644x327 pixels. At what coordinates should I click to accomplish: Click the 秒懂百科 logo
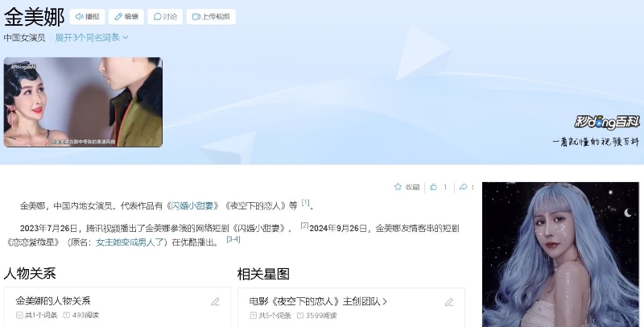(607, 122)
